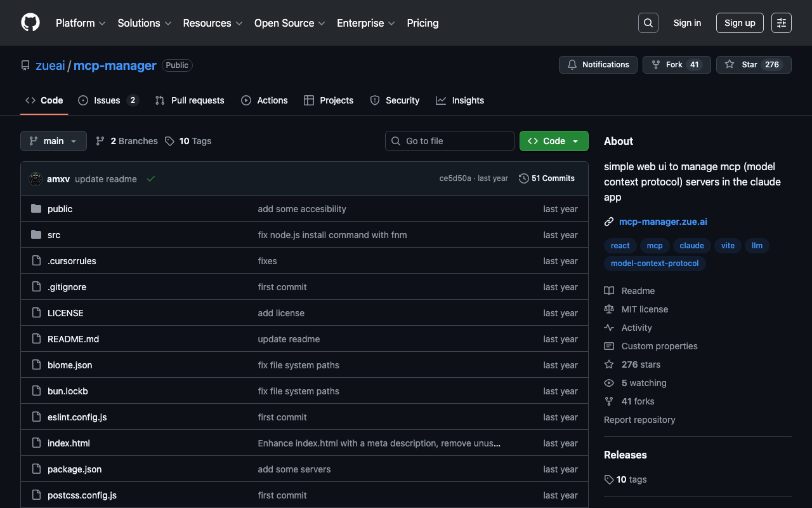Image resolution: width=812 pixels, height=508 pixels.
Task: Click the amxv author avatar
Action: (x=36, y=179)
